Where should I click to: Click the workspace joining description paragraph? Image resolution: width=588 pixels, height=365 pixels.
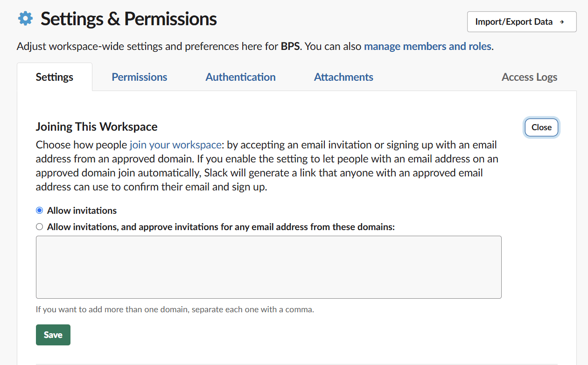tap(267, 166)
